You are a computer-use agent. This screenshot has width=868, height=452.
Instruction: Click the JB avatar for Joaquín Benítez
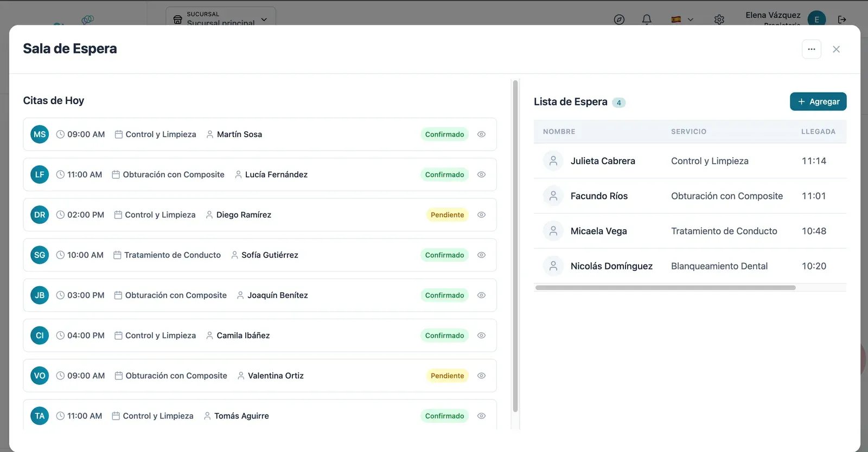[40, 295]
